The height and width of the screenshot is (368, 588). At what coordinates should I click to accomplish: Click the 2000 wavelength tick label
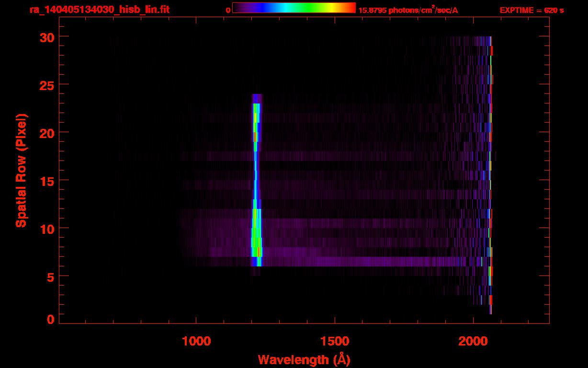pos(473,341)
